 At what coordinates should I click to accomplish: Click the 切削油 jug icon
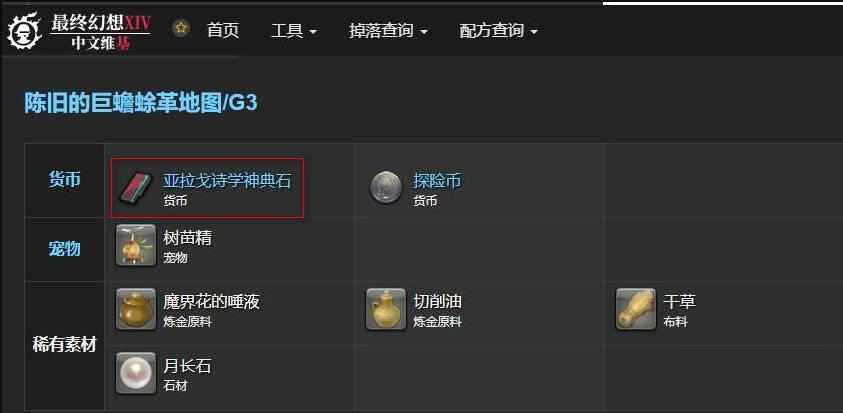385,309
